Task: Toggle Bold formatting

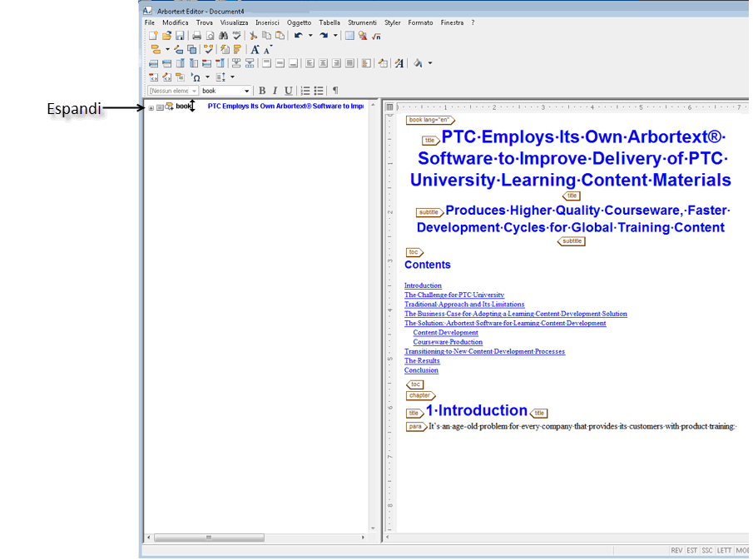Action: click(262, 91)
